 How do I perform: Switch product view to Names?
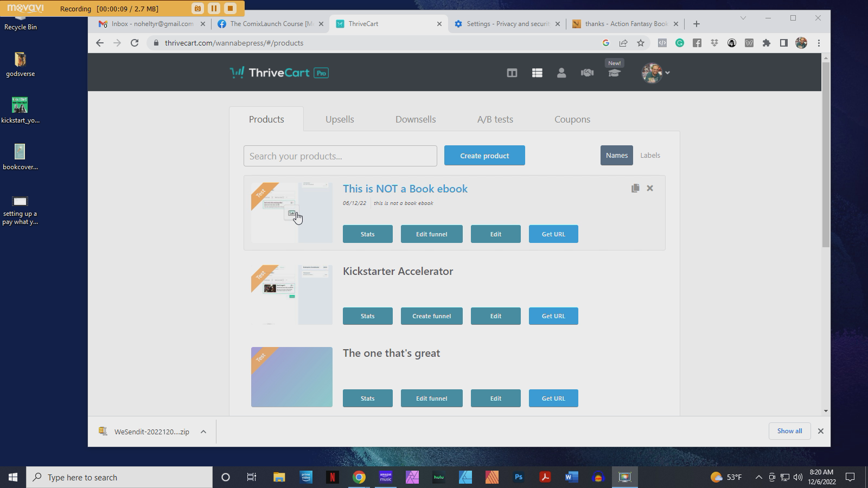coord(616,155)
